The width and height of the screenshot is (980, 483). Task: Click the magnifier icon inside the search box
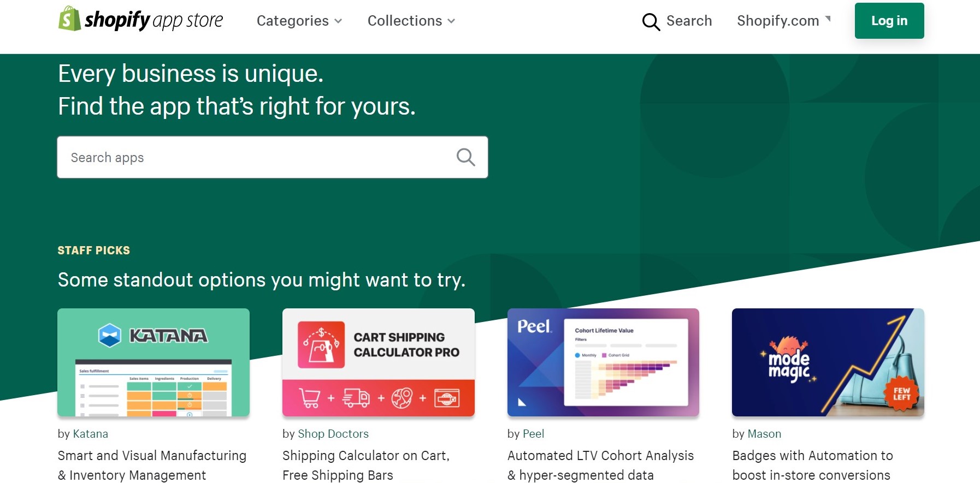pos(465,157)
